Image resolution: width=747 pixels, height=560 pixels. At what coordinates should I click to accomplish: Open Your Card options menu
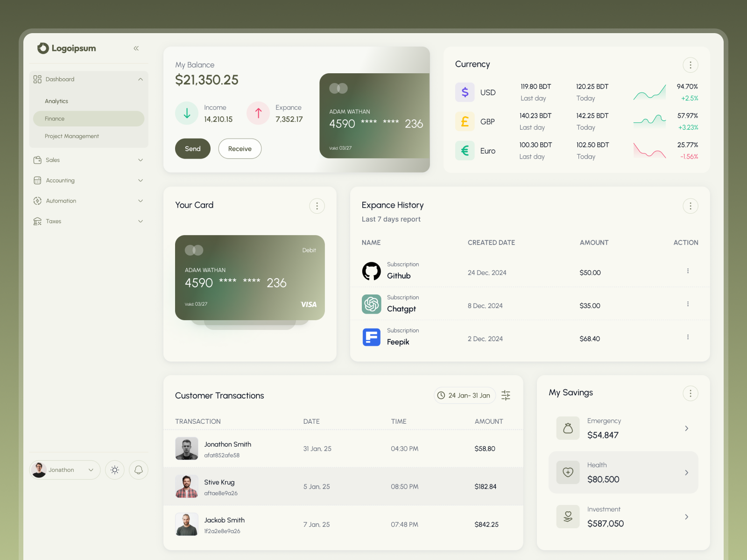(317, 206)
